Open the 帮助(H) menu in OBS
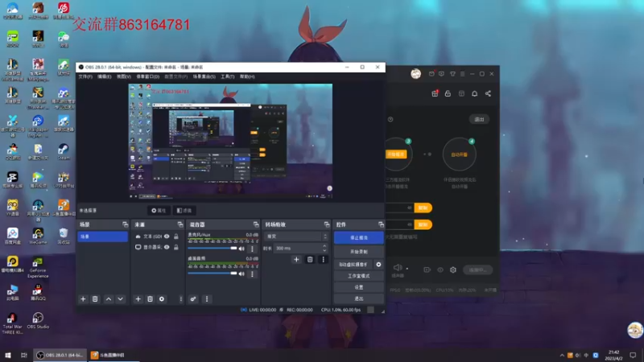This screenshot has height=362, width=644. [247, 76]
